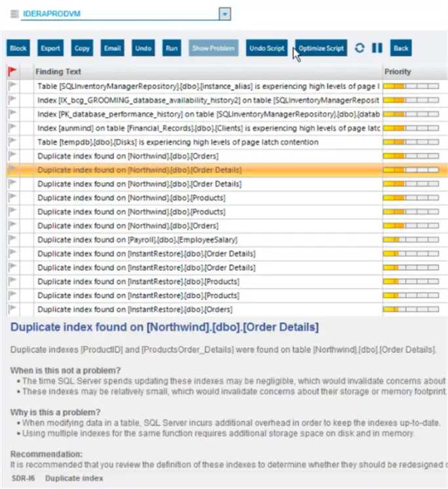Click the Undo Script button
448x489 pixels.
[267, 48]
